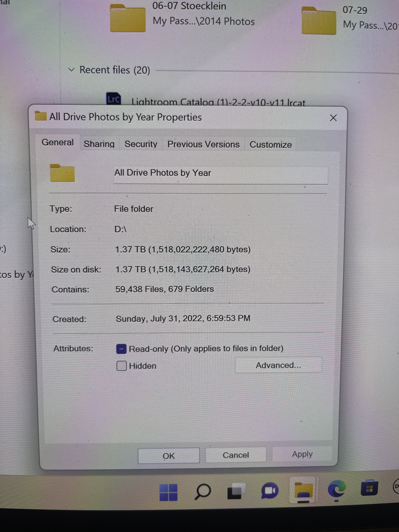This screenshot has width=399, height=532.
Task: Select the 1,518,022,222,480 bytes size value
Action: pos(182,250)
